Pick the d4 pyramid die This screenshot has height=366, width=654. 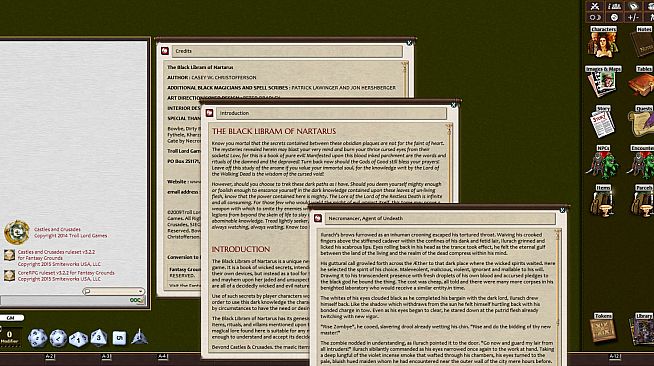point(139,337)
